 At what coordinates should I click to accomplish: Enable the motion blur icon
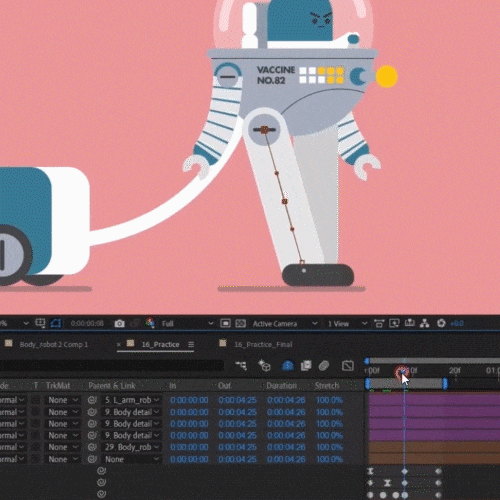click(324, 366)
